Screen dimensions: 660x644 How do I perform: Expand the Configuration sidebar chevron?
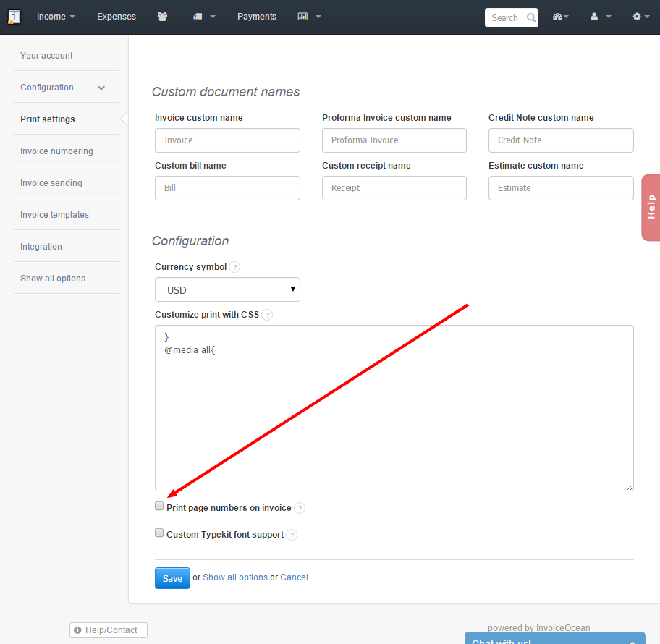point(101,88)
